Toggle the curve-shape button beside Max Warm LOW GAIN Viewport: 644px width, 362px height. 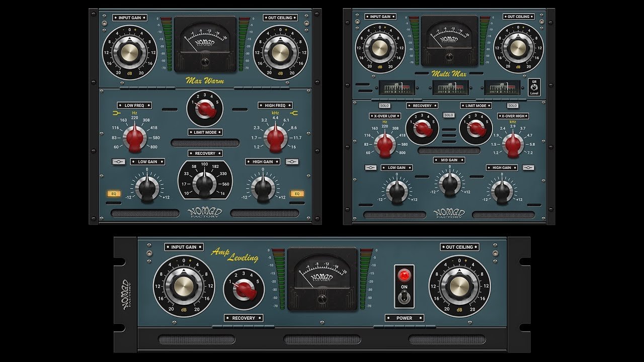[x=119, y=162]
